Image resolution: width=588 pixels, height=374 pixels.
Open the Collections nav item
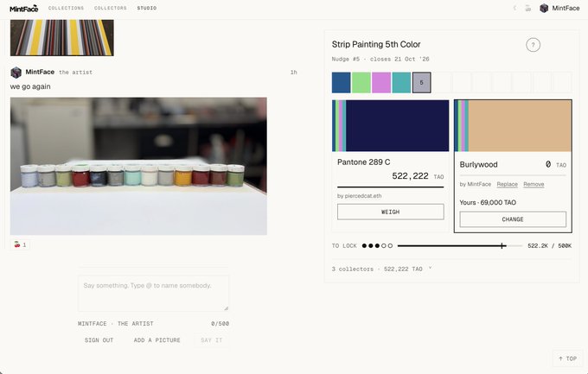click(x=66, y=8)
